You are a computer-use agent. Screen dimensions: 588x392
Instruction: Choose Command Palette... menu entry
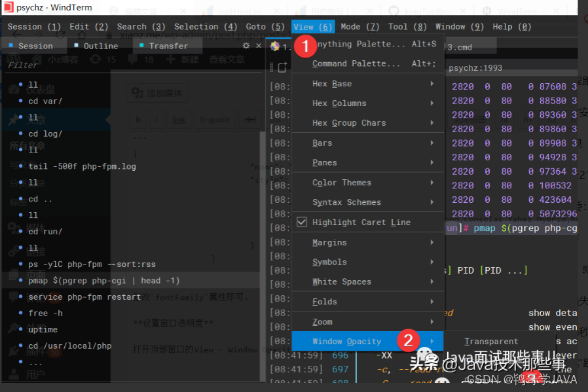pyautogui.click(x=367, y=63)
